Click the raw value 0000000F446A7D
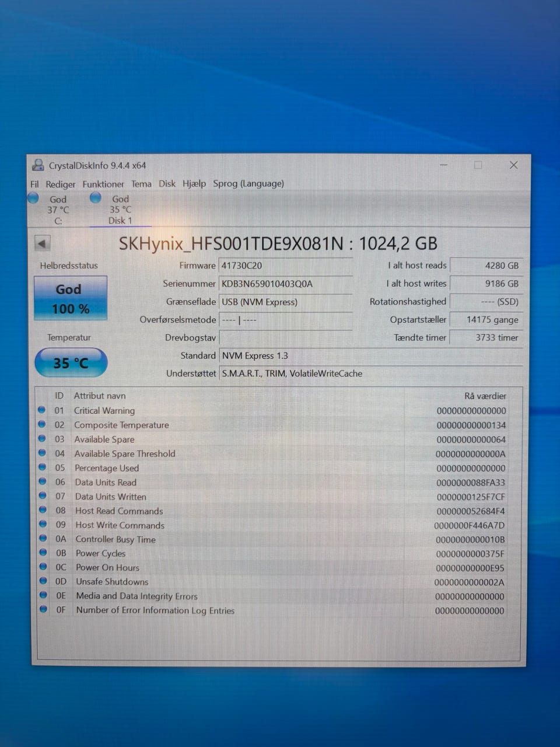 [470, 525]
